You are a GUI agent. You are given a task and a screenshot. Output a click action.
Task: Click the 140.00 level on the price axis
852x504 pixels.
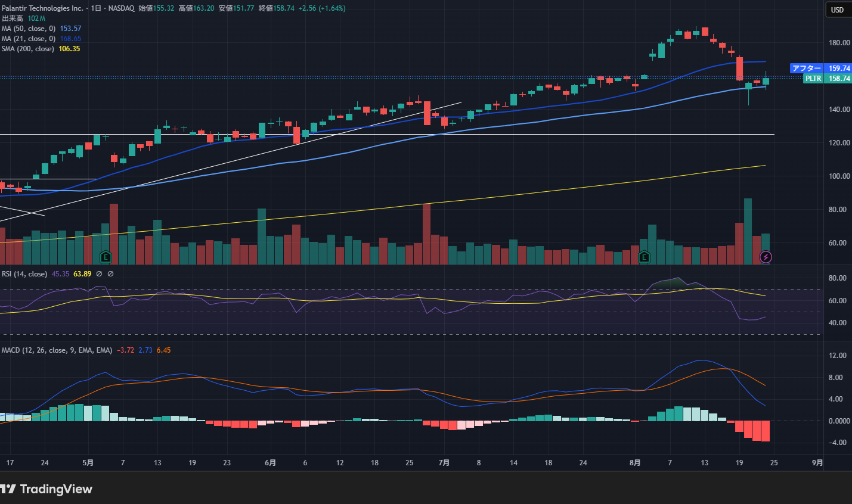839,110
